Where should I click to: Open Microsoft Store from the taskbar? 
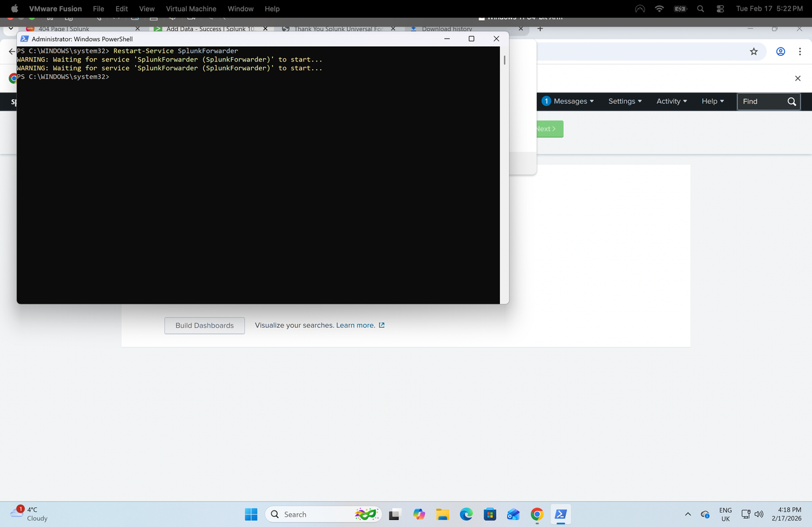coord(490,514)
